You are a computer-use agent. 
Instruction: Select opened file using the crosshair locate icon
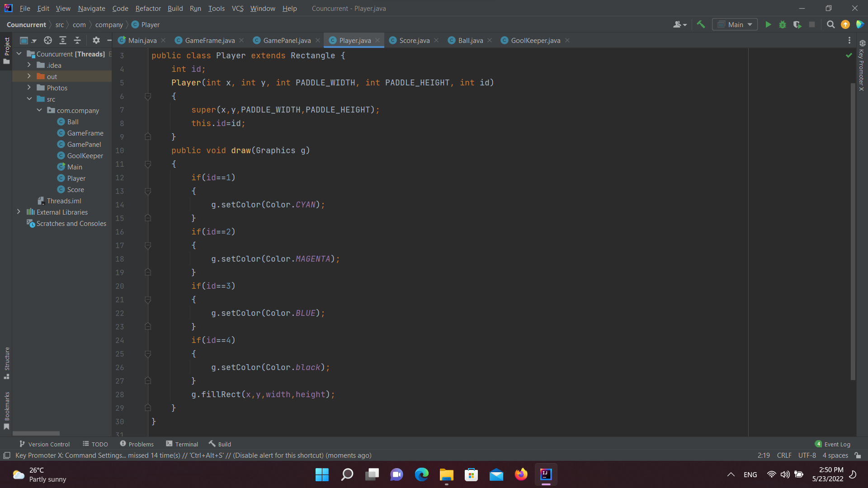[x=47, y=40]
